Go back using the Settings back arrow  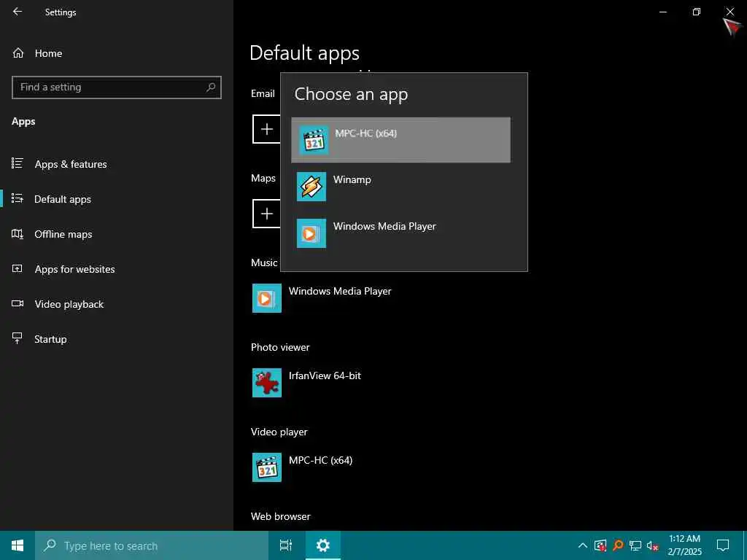click(18, 12)
